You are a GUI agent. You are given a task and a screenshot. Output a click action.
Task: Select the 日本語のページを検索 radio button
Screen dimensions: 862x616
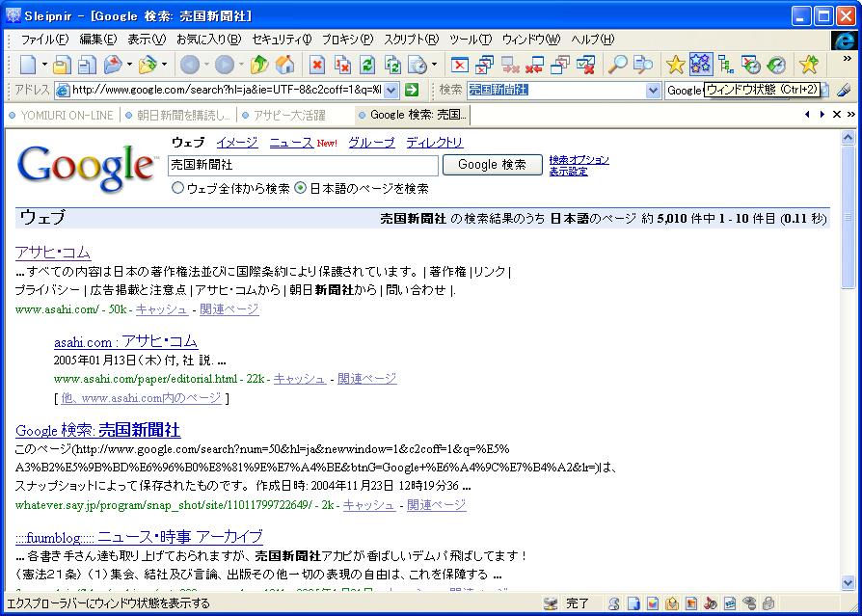(x=301, y=188)
